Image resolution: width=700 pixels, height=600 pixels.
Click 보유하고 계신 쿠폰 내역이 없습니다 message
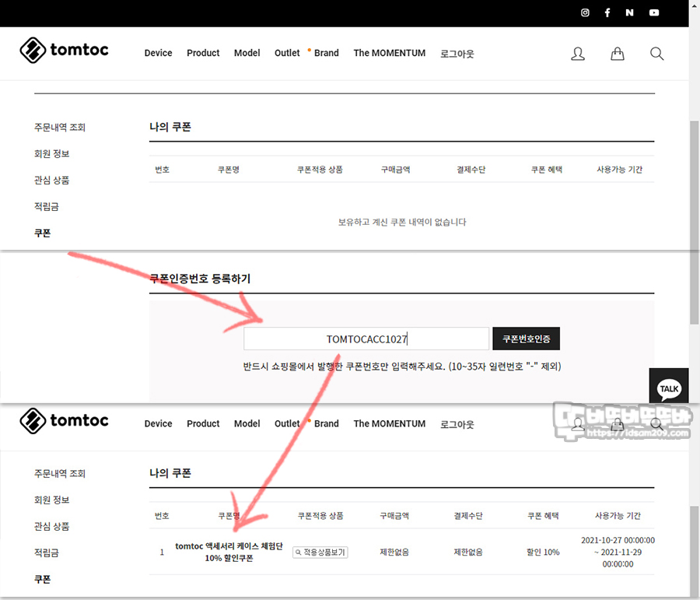coord(402,222)
